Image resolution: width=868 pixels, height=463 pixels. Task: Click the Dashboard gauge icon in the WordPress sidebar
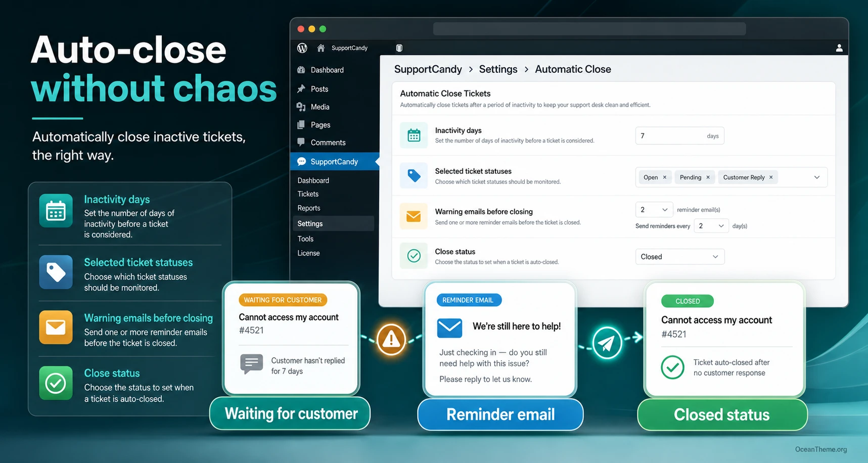click(301, 70)
